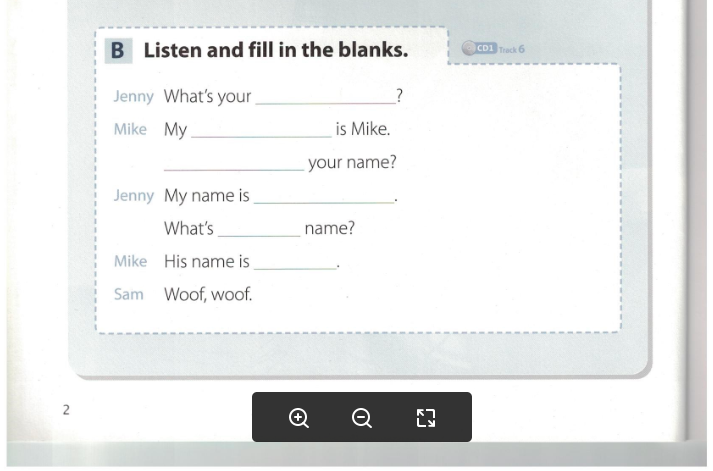Enter fullscreen with the expand icon

(426, 418)
